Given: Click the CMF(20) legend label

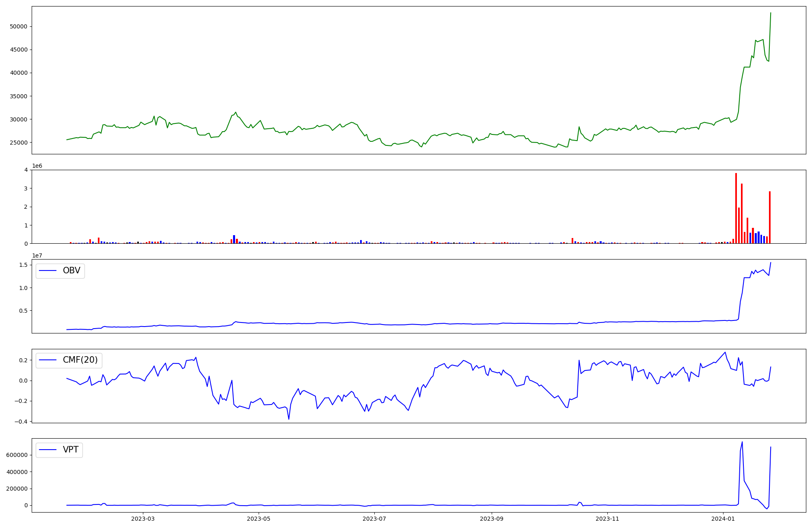Looking at the screenshot, I should click(x=80, y=360).
